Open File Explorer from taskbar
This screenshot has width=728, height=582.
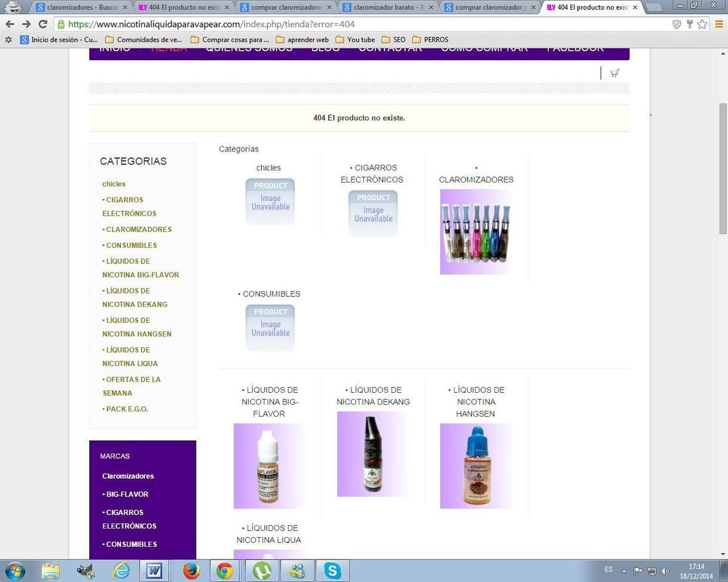[x=50, y=571]
